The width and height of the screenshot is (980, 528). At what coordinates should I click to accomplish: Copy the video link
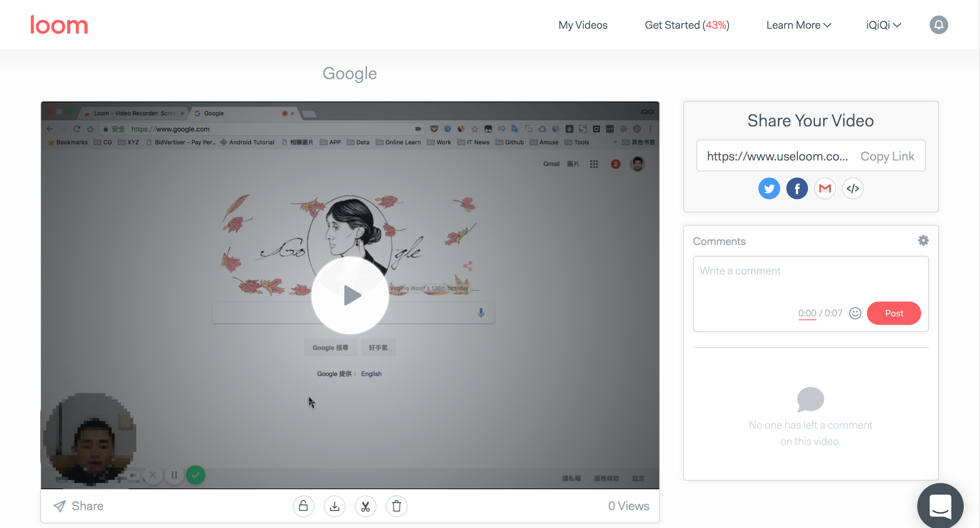pyautogui.click(x=887, y=156)
